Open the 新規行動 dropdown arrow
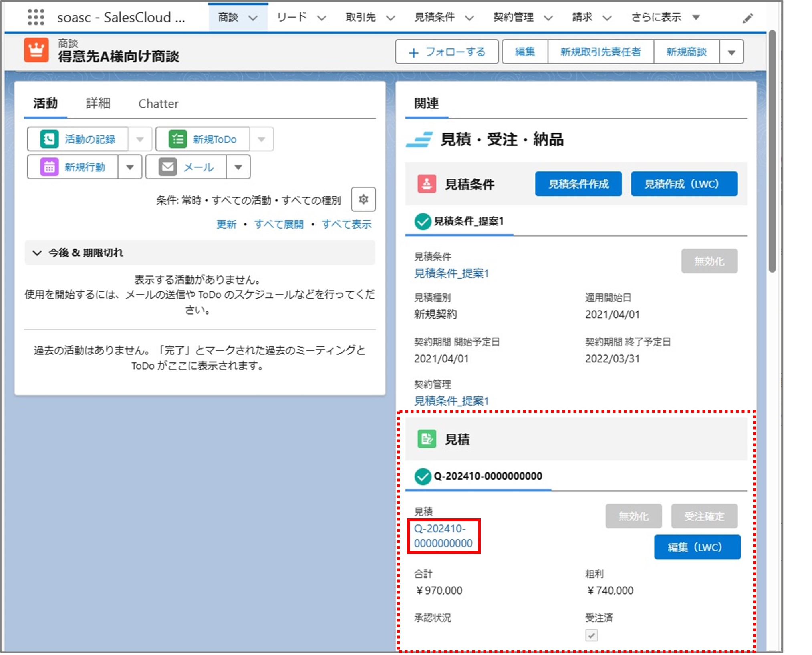812x655 pixels. (130, 167)
